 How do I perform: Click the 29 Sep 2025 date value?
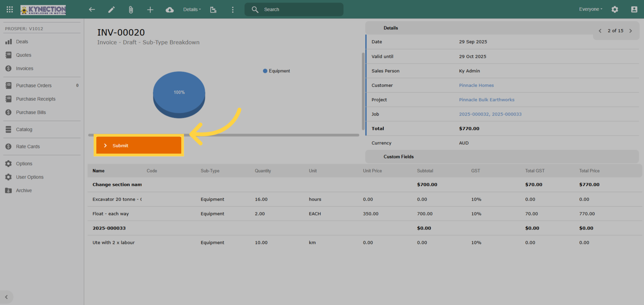(473, 42)
